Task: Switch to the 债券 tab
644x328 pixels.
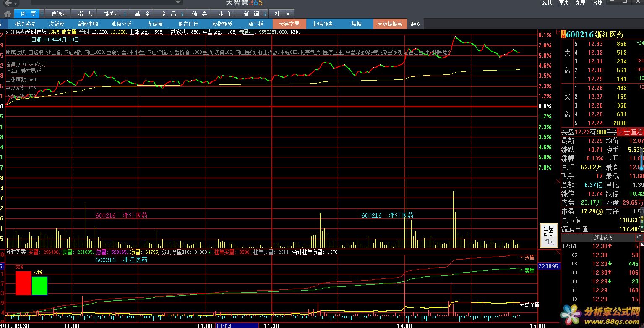Action: click(199, 14)
